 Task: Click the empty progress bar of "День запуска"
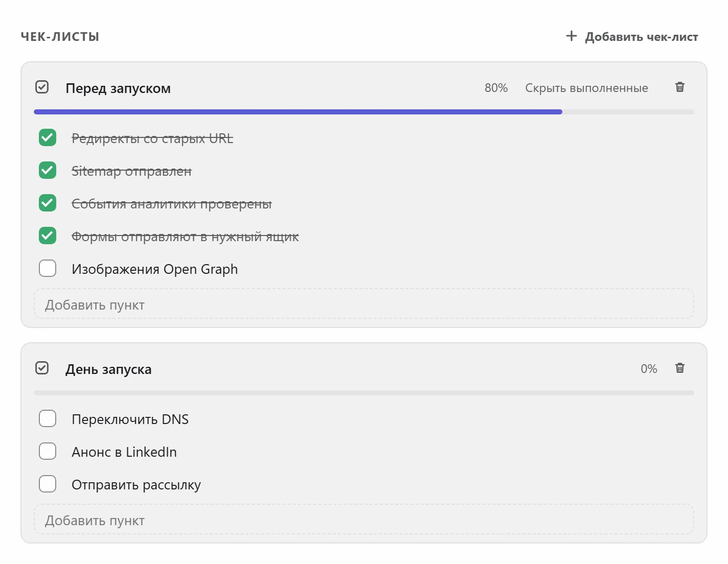(363, 393)
